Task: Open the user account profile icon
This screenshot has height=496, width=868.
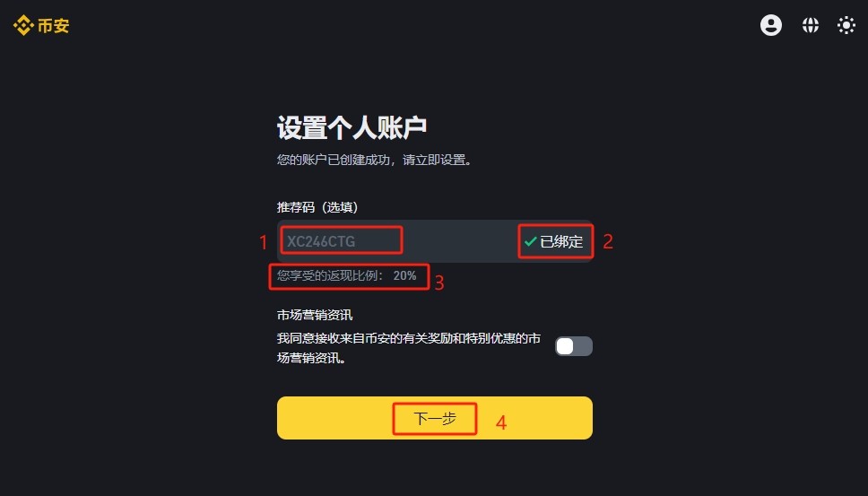Action: point(770,25)
